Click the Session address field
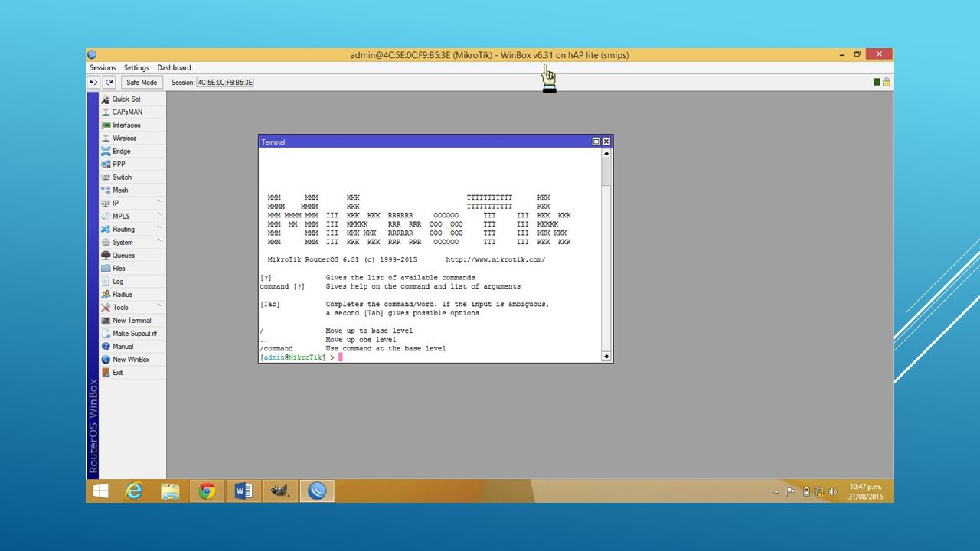This screenshot has width=980, height=551. (225, 82)
